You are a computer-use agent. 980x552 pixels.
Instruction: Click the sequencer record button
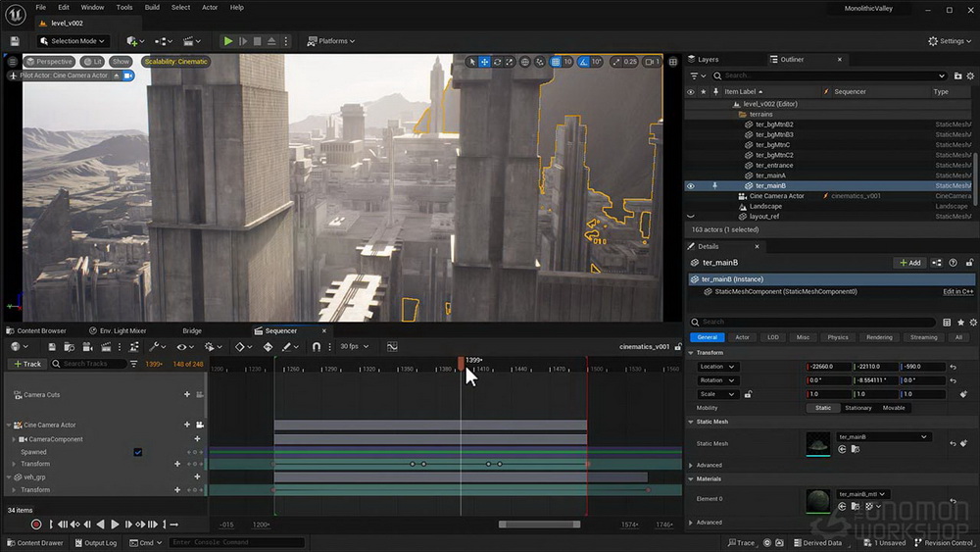point(36,525)
